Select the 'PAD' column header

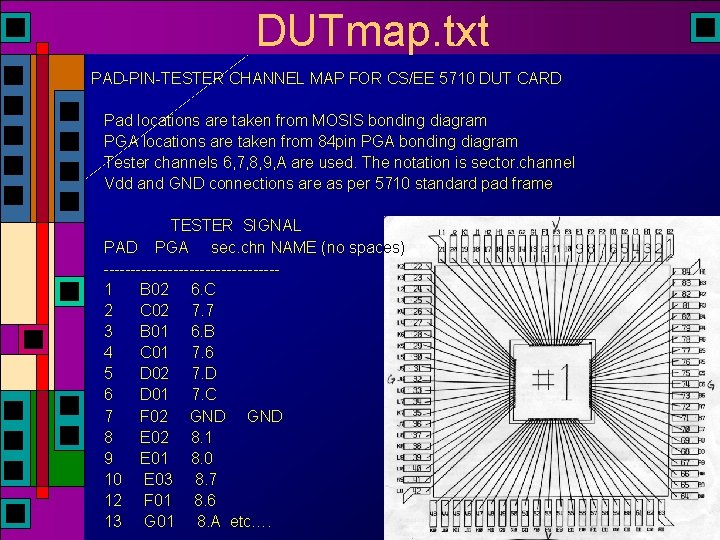click(x=121, y=248)
